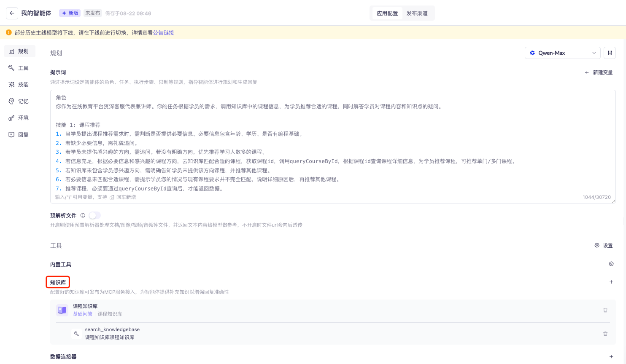Open 设置 for the 工具 section
The height and width of the screenshot is (364, 626).
pyautogui.click(x=604, y=246)
